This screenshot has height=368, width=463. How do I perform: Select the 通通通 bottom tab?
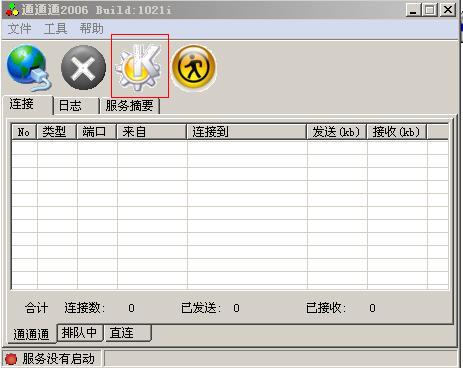(x=31, y=334)
